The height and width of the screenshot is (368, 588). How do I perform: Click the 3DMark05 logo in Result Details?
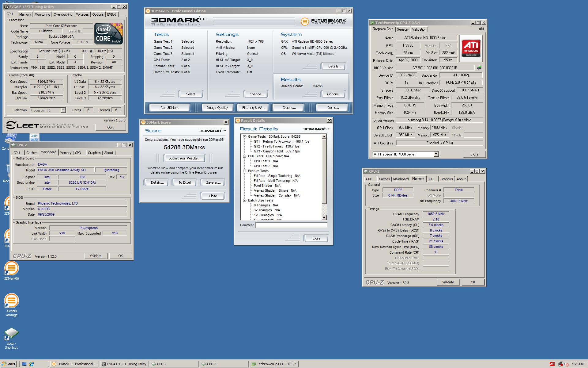pos(316,129)
